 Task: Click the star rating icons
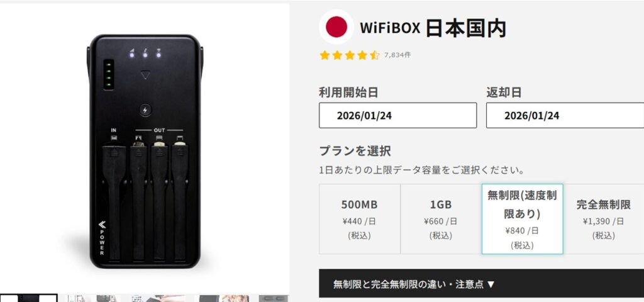click(350, 55)
